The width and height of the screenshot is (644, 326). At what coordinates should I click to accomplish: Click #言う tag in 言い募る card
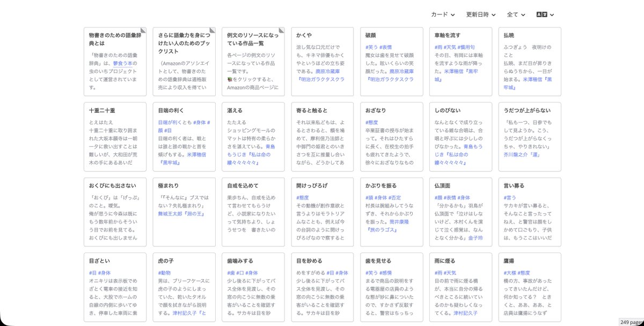tap(509, 197)
